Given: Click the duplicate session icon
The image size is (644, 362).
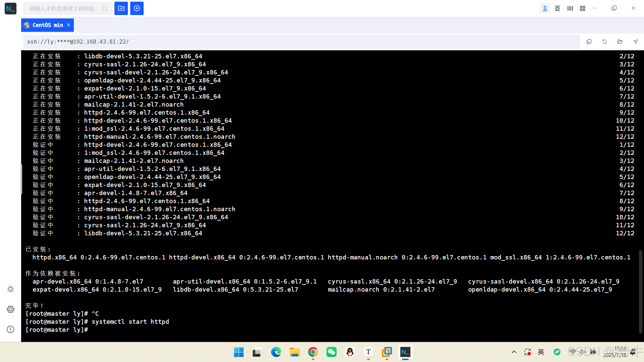Looking at the screenshot, I should [589, 42].
